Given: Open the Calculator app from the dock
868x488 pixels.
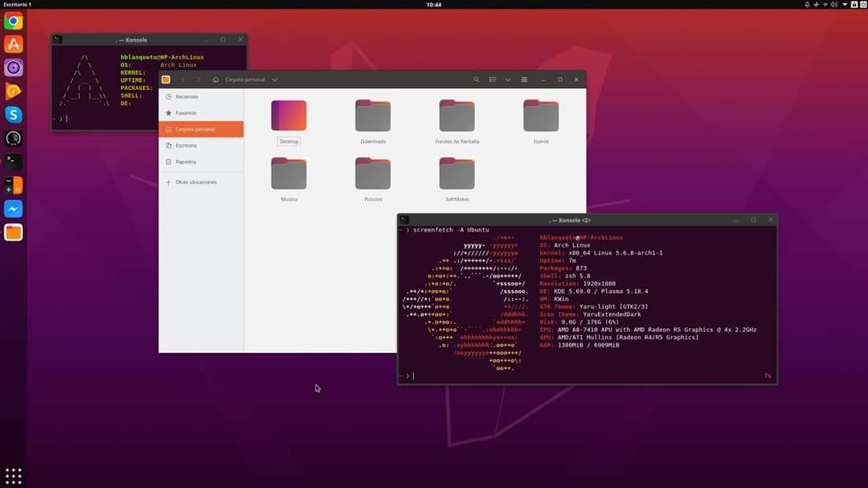Looking at the screenshot, I should (14, 185).
